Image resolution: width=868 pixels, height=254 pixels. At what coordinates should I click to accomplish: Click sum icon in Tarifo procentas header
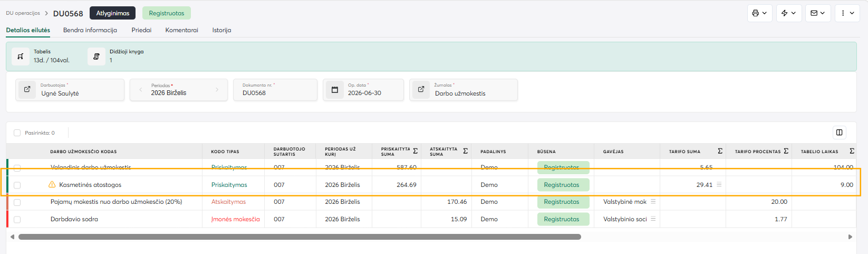(786, 151)
